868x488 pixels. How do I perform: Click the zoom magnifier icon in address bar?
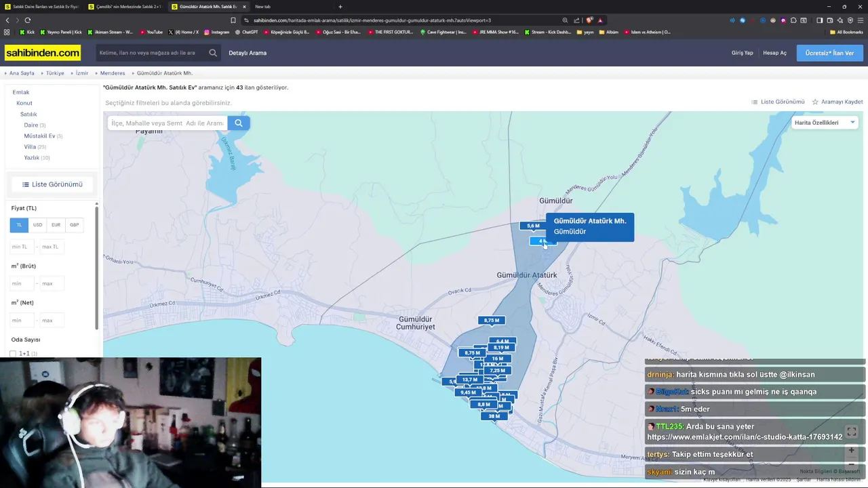point(565,20)
